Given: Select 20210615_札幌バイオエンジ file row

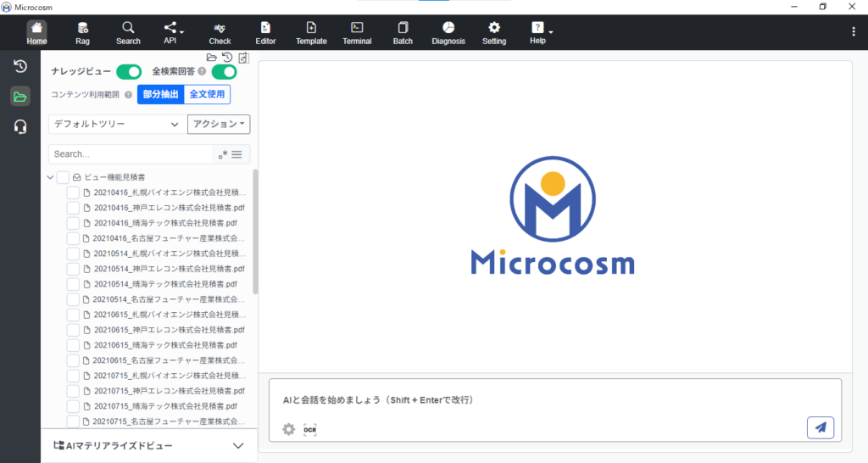Looking at the screenshot, I should click(x=170, y=315).
